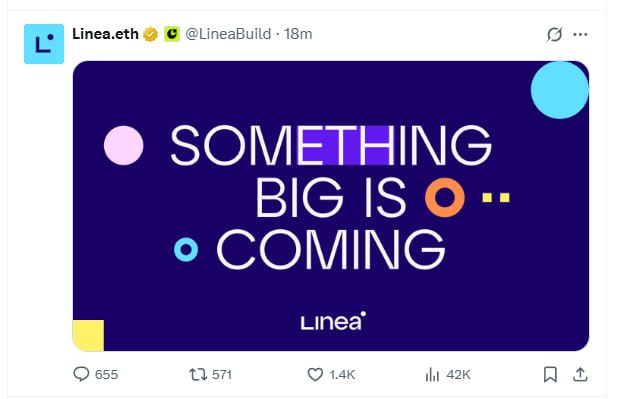Image resolution: width=625 pixels, height=399 pixels.
Task: Like the post with heart icon
Action: [315, 374]
